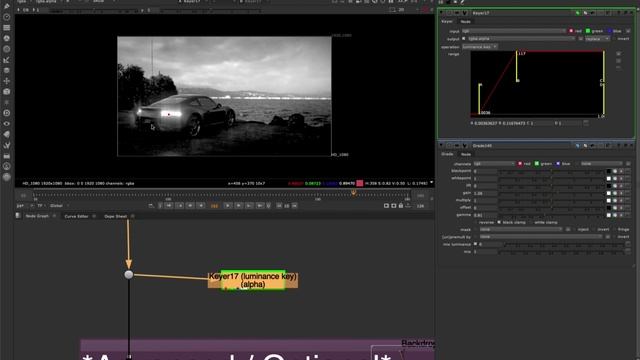Click the blackpoint color swatch in Grade

[609, 171]
